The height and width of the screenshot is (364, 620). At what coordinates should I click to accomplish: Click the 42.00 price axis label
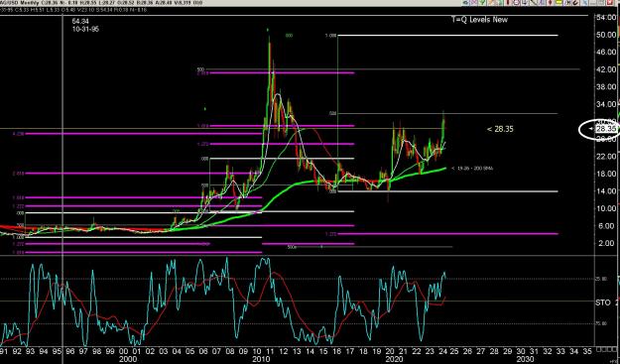[x=606, y=69]
